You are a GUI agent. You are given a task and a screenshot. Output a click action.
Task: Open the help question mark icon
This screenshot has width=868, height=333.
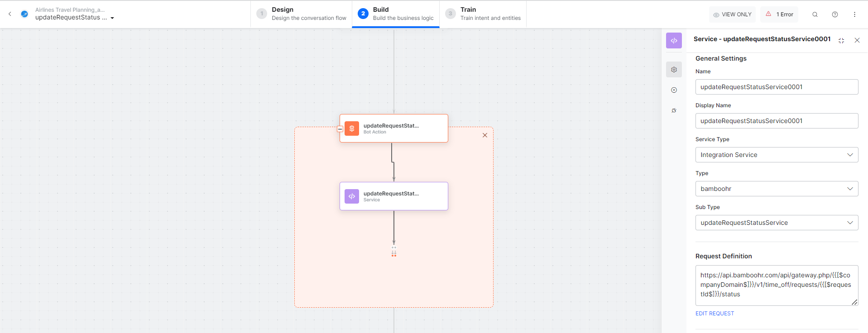[x=834, y=14]
